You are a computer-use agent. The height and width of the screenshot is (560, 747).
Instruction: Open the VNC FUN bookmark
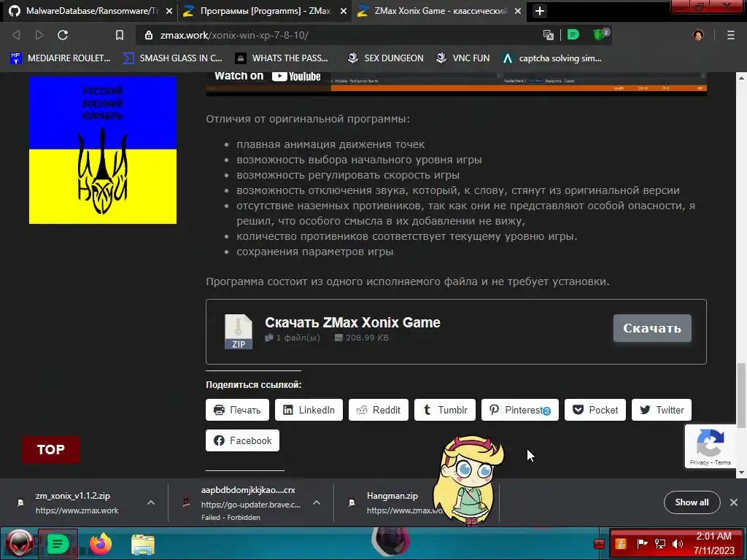pos(463,58)
